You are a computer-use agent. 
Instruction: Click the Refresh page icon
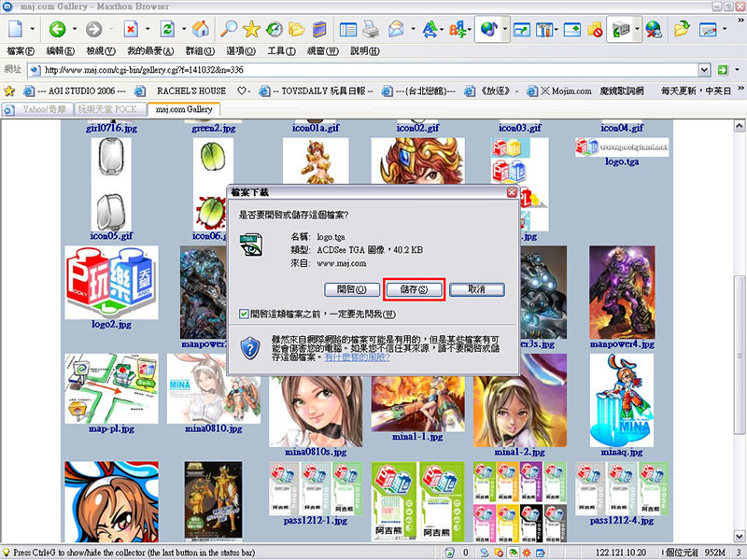167,29
